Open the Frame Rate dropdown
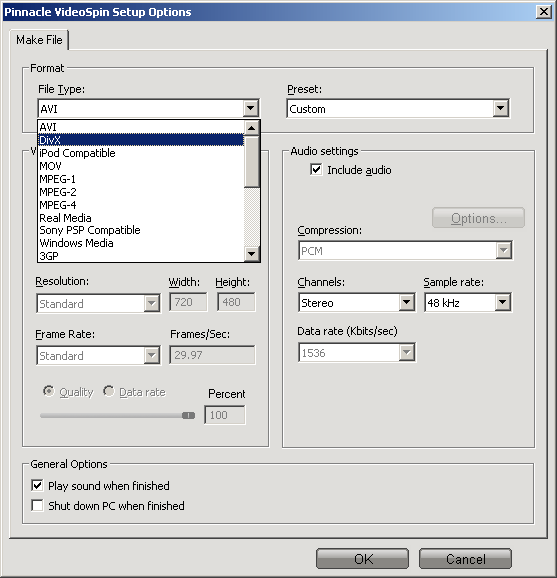 tap(98, 355)
